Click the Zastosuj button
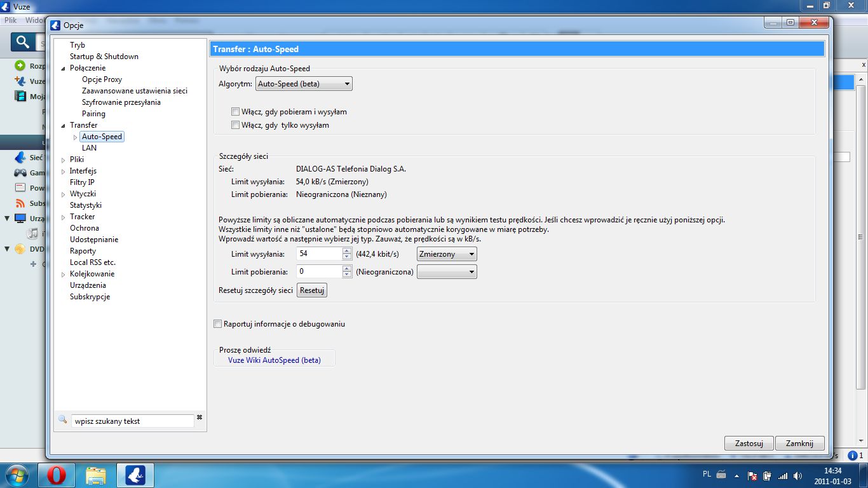868x488 pixels. coord(749,444)
